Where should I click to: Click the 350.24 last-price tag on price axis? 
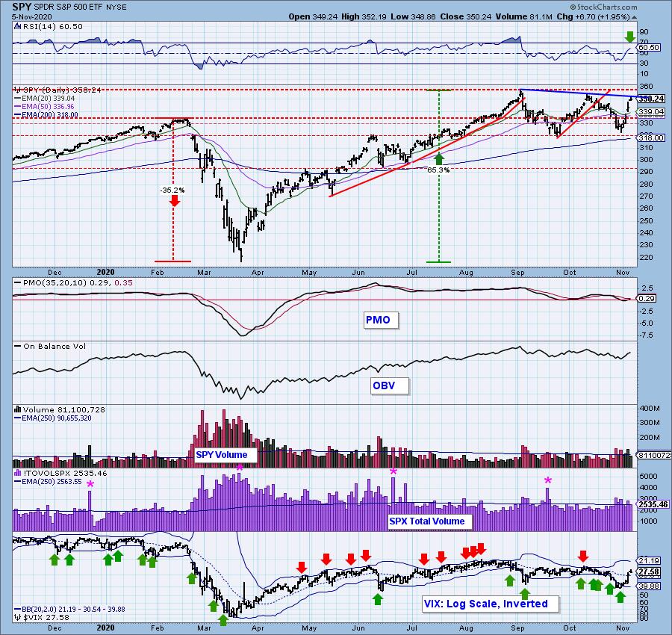pyautogui.click(x=651, y=99)
